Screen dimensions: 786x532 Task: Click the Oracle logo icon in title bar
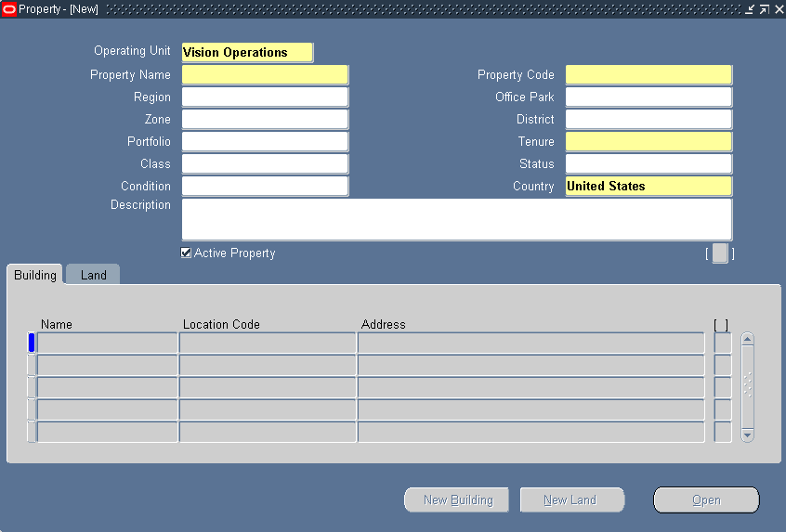click(x=9, y=9)
